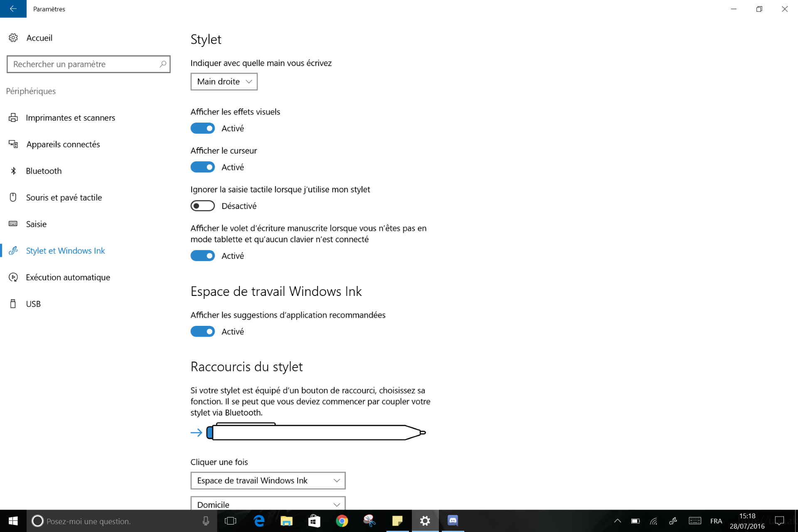Go back with the arrow button

13,9
